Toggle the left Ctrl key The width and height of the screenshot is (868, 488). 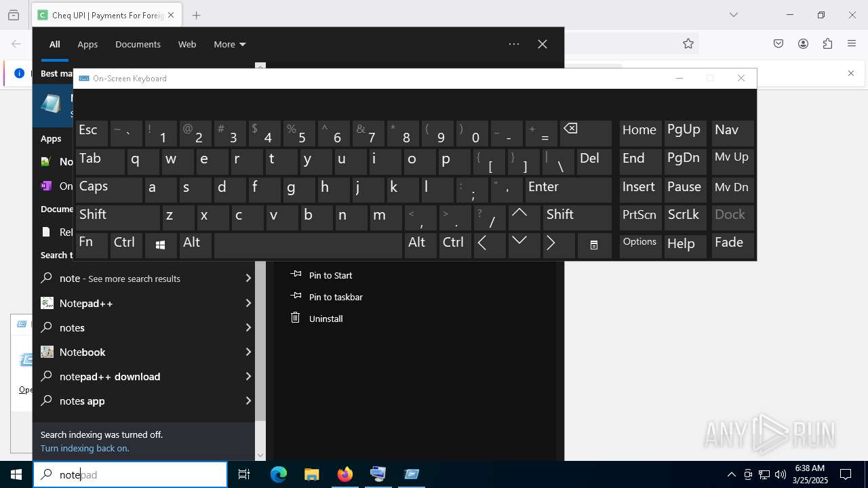pyautogui.click(x=127, y=245)
